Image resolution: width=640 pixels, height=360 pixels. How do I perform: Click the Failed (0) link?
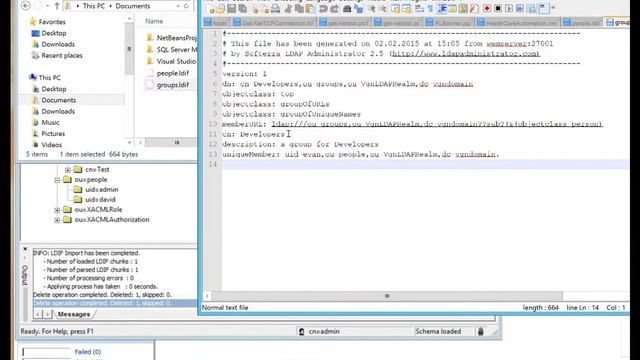tap(87, 351)
